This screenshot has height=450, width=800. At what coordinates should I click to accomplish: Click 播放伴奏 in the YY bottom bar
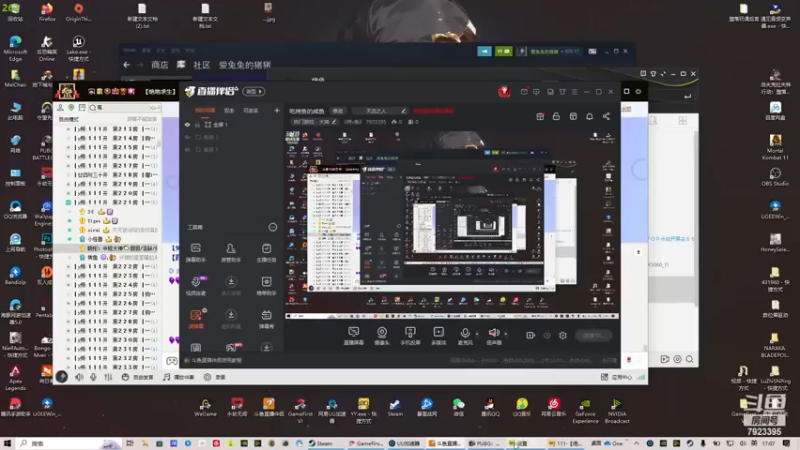click(179, 378)
